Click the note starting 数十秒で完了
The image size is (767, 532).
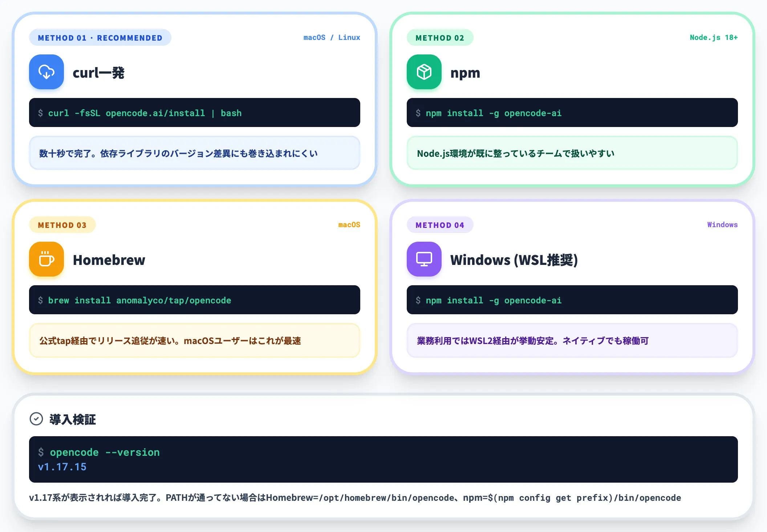pos(195,153)
